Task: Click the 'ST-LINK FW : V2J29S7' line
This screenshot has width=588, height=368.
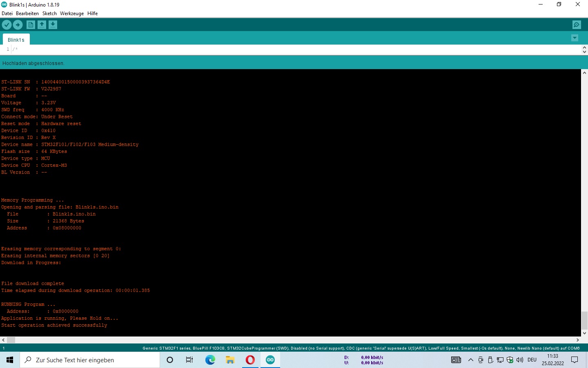Action: click(31, 89)
